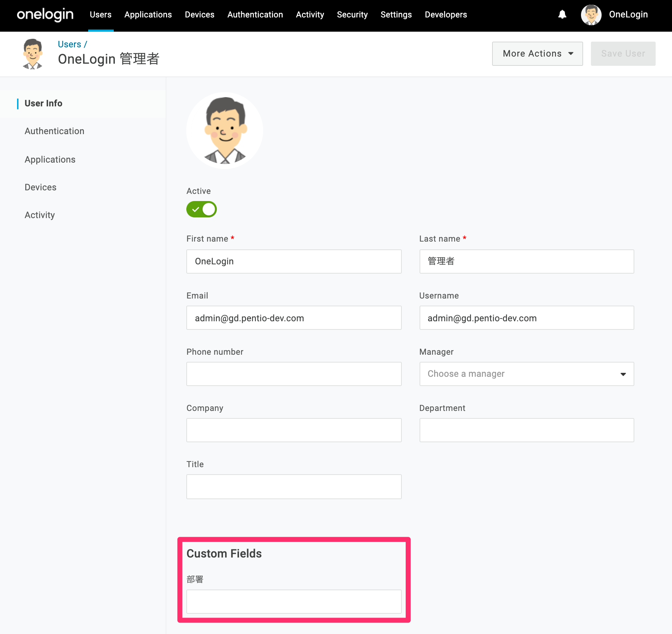
Task: Open the Security menu in the top navigation
Action: [x=352, y=15]
